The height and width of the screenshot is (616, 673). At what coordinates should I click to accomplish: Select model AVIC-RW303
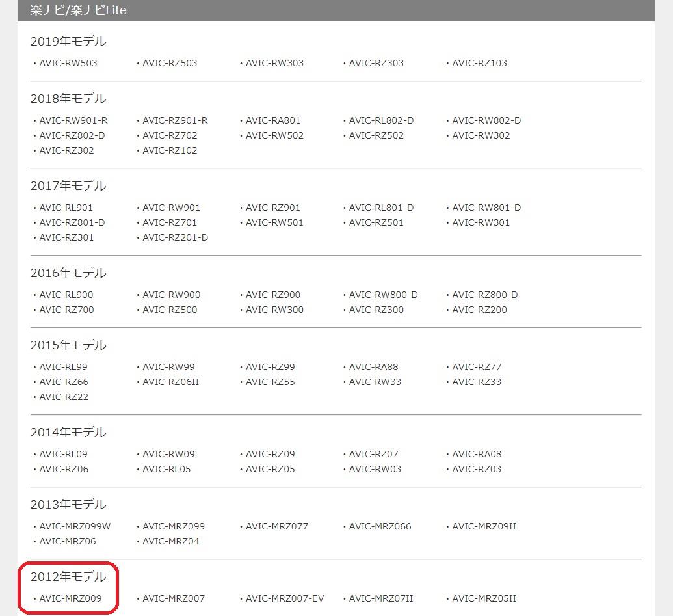pyautogui.click(x=274, y=63)
